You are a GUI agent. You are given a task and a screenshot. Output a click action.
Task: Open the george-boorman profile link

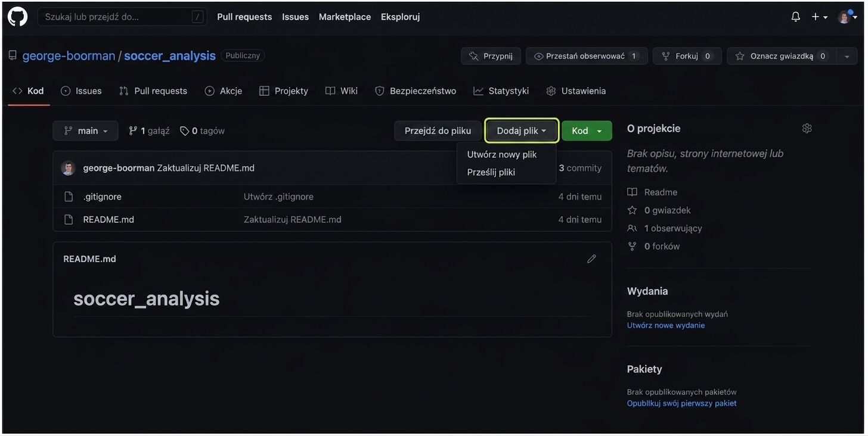(69, 55)
